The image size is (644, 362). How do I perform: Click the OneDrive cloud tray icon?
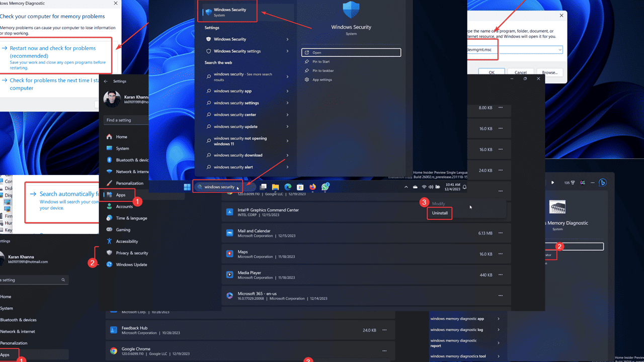coord(415,187)
